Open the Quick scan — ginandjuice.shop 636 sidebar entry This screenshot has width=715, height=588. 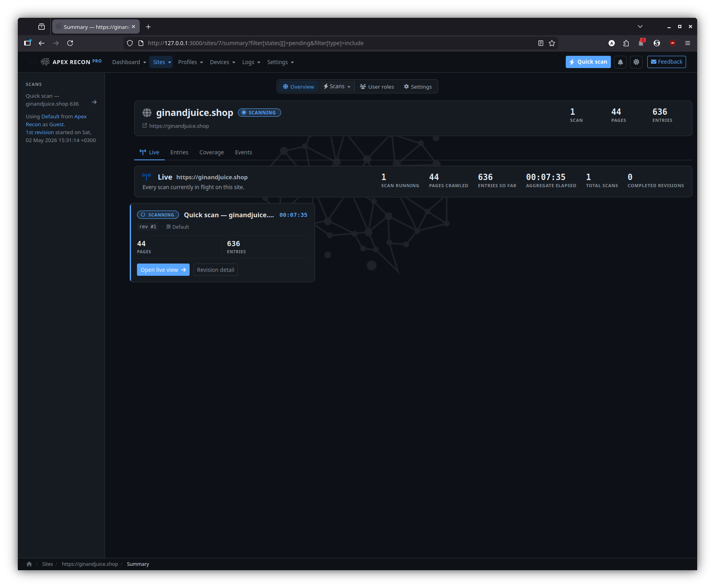pyautogui.click(x=52, y=100)
